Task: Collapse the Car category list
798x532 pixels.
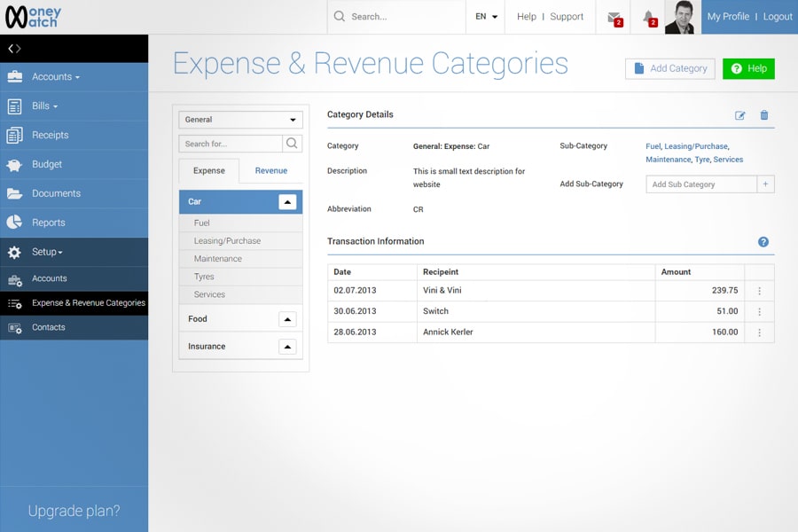Action: click(x=287, y=202)
